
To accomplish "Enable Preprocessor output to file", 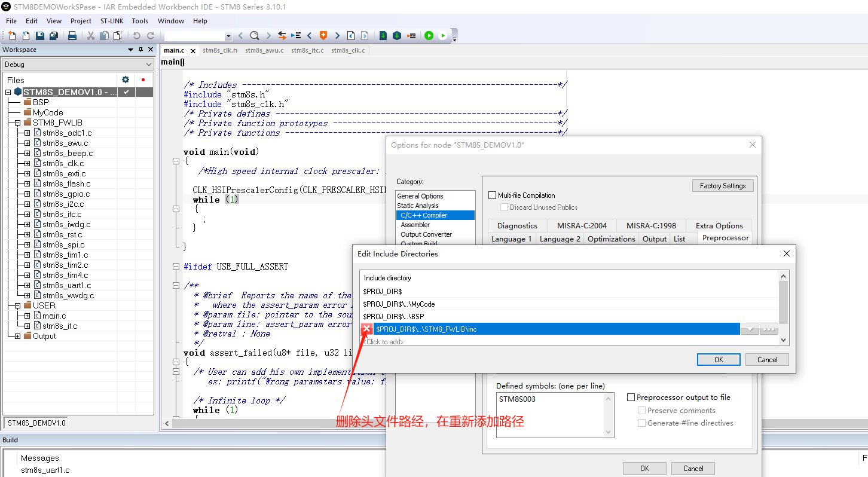I will (631, 398).
